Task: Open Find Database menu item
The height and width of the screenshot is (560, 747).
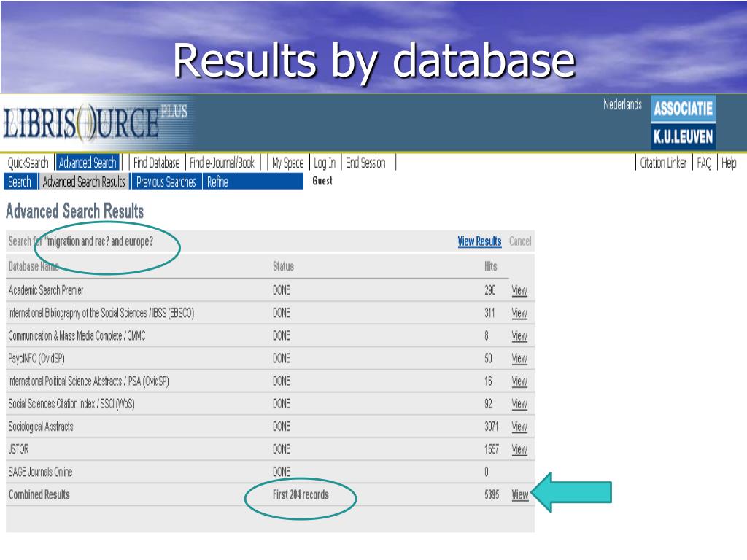Action: point(156,163)
